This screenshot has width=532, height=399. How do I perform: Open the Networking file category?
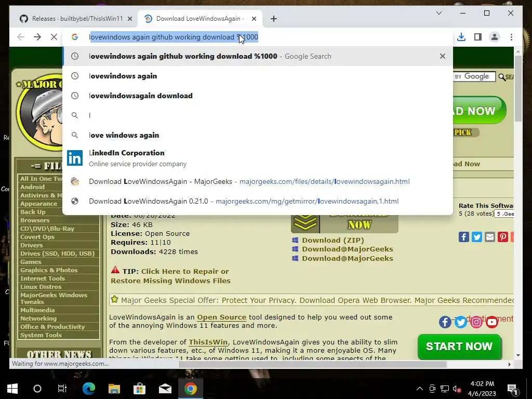[x=38, y=318]
